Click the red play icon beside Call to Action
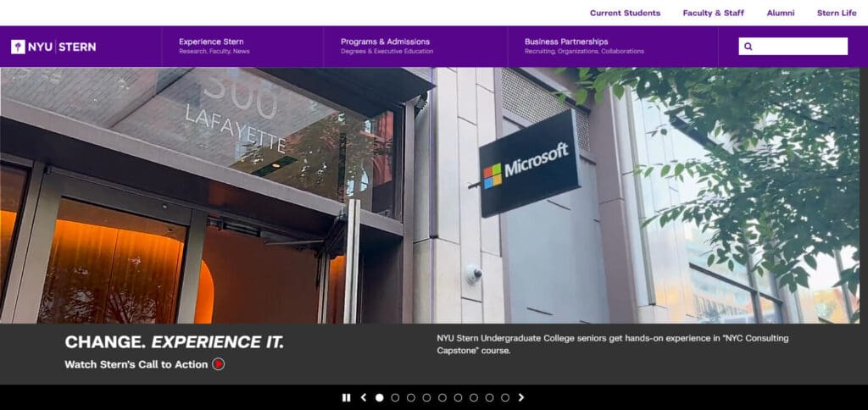This screenshot has height=410, width=868. coord(218,364)
